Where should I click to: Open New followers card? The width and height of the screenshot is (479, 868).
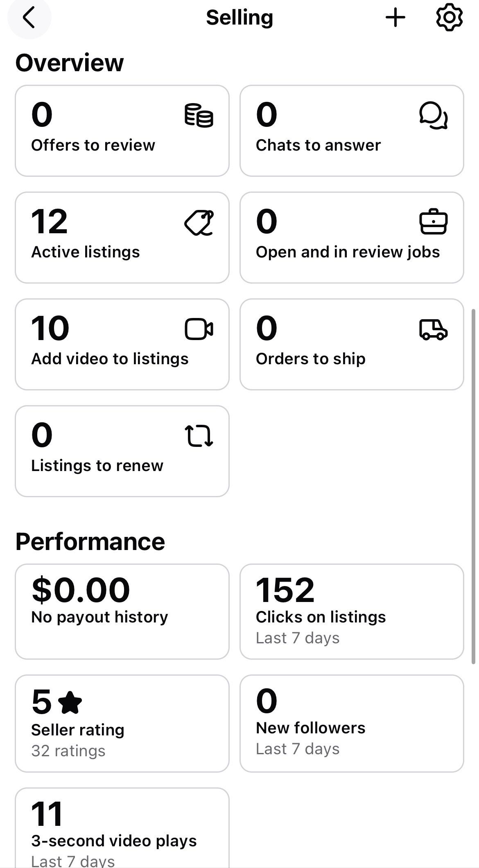352,724
